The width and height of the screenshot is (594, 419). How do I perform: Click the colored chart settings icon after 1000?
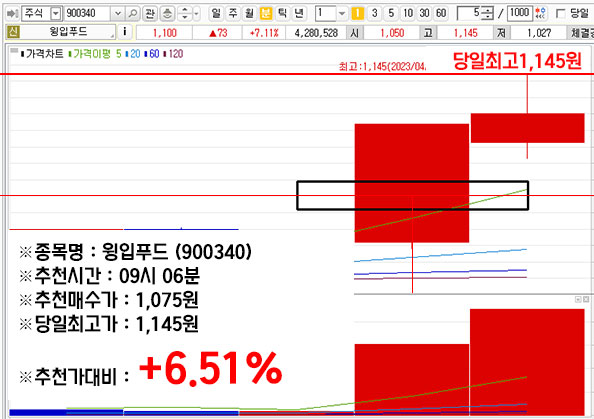click(541, 14)
